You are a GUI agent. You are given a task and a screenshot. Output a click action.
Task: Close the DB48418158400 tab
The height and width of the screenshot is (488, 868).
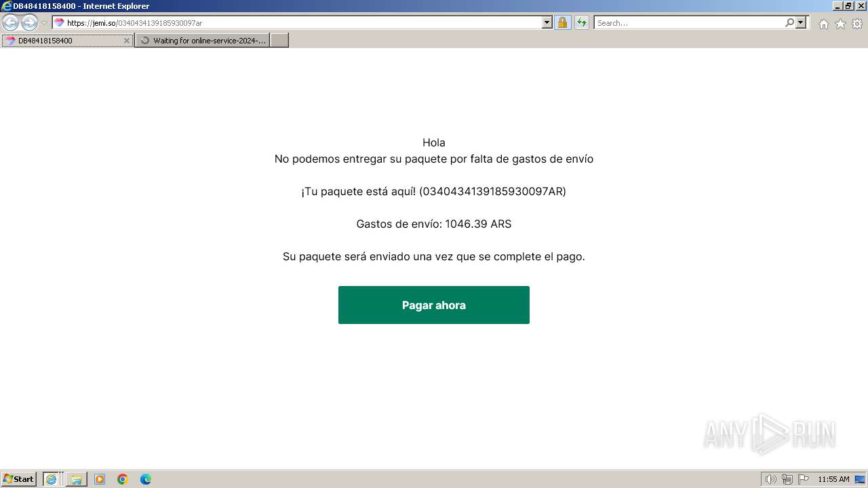126,41
